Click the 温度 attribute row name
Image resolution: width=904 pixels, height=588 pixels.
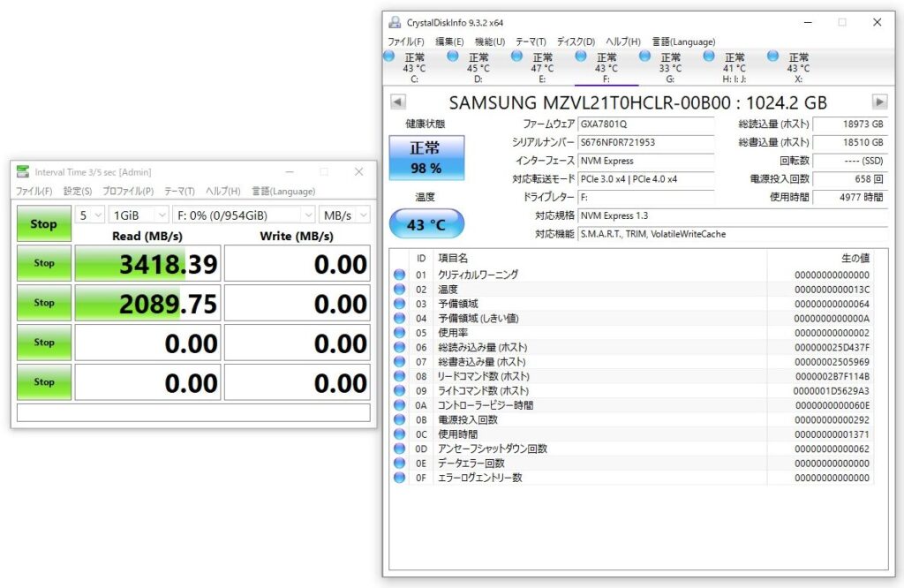[x=448, y=290]
